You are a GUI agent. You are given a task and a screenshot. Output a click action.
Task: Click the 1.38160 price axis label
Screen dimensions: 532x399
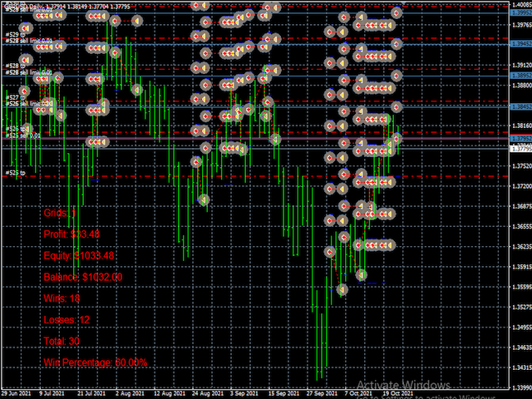point(521,126)
